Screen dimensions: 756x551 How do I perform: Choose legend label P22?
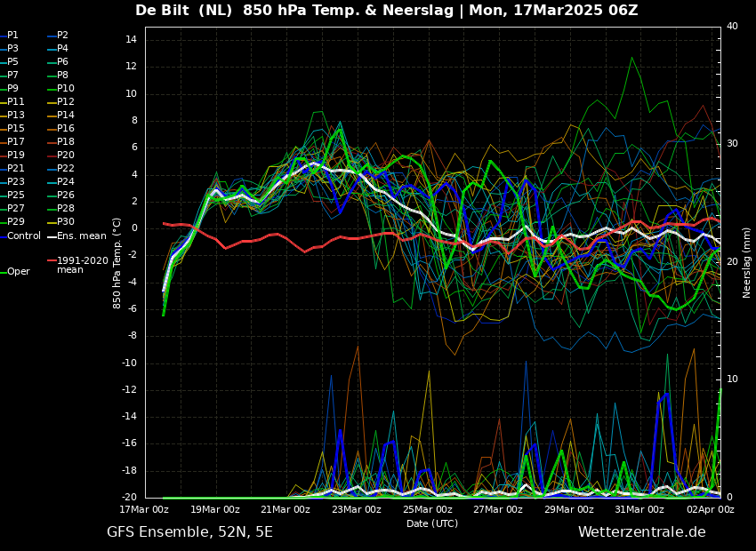60,168
